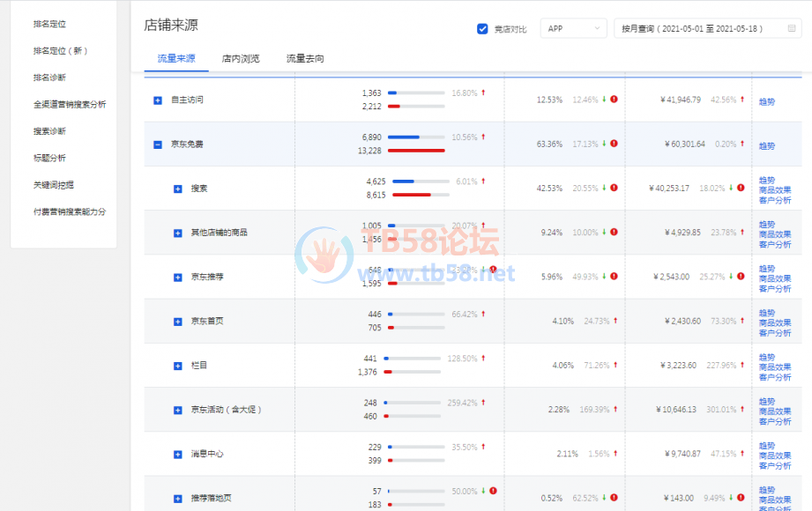Viewport: 812px width, 511px height.
Task: View 趋势 for the 推荐落地页 row
Action: [767, 490]
